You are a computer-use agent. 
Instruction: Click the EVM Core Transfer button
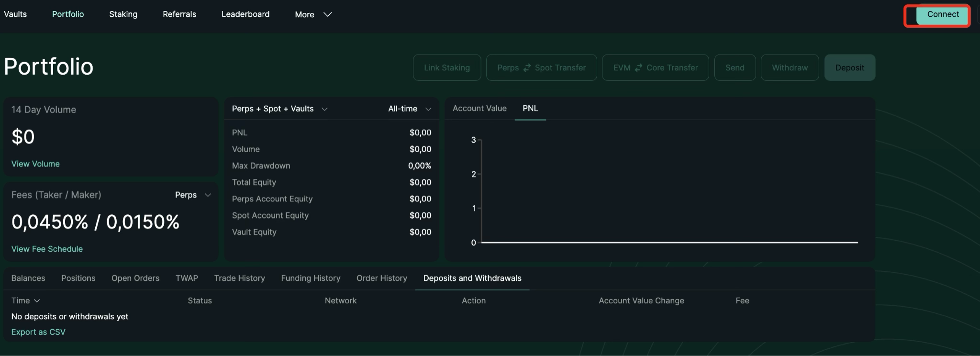click(x=655, y=67)
